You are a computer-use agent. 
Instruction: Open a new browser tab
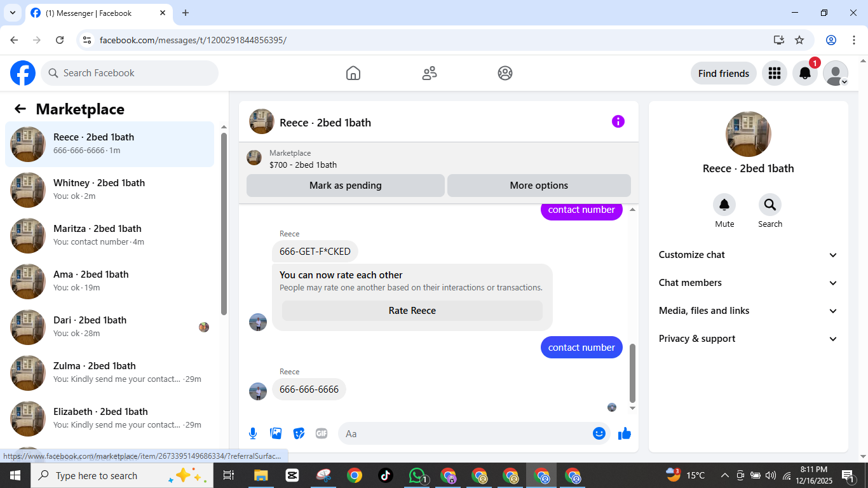[186, 13]
